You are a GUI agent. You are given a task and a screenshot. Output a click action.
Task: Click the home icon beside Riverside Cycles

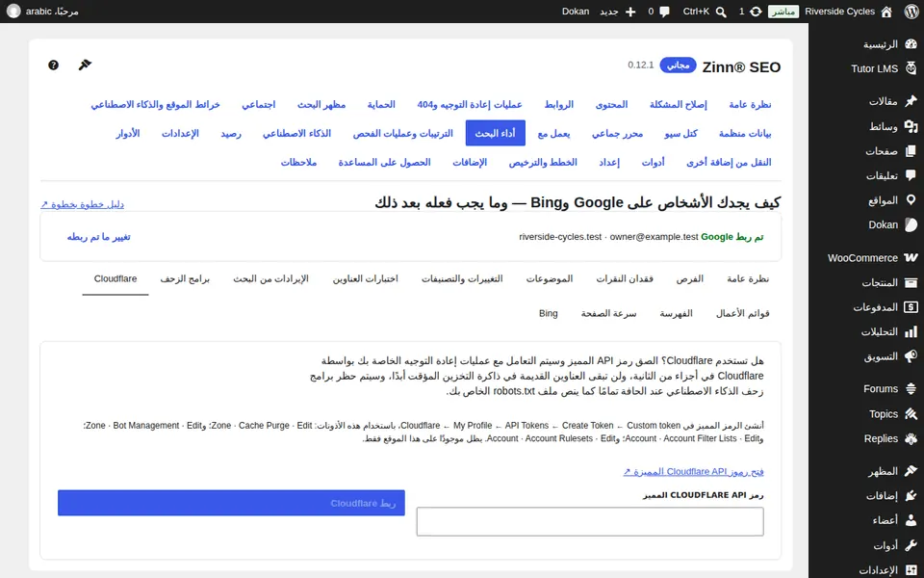pyautogui.click(x=886, y=12)
